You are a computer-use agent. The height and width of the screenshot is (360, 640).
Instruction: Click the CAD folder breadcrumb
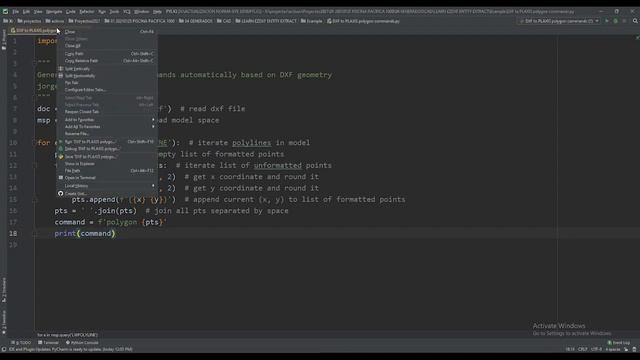pyautogui.click(x=224, y=21)
